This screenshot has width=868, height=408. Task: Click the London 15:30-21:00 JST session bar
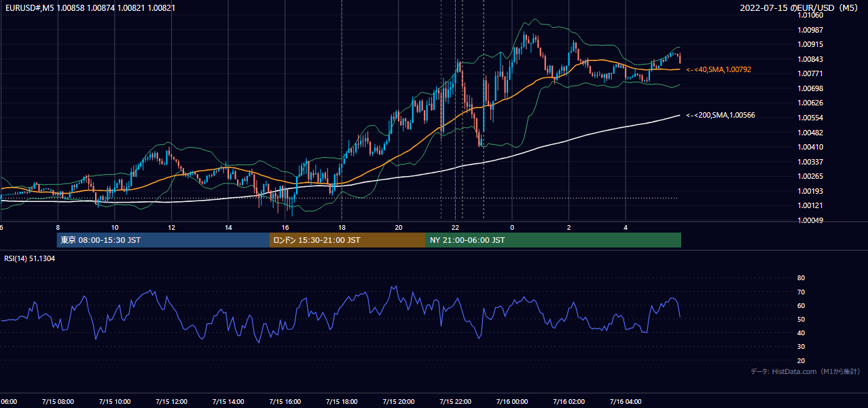click(x=348, y=240)
